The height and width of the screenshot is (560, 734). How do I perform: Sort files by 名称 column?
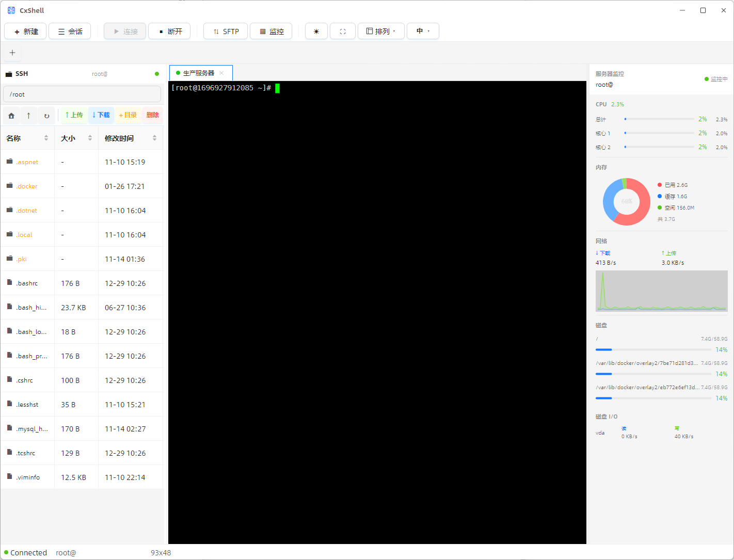(27, 138)
